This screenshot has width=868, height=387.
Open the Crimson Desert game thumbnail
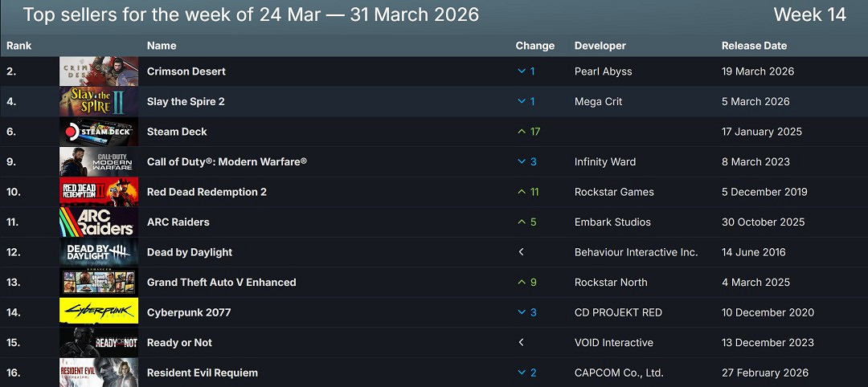click(99, 71)
